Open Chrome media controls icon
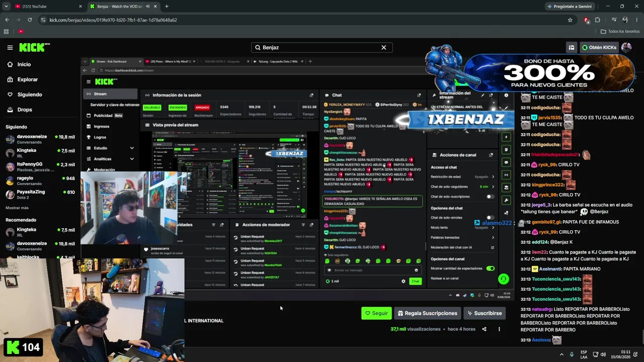 click(614, 20)
